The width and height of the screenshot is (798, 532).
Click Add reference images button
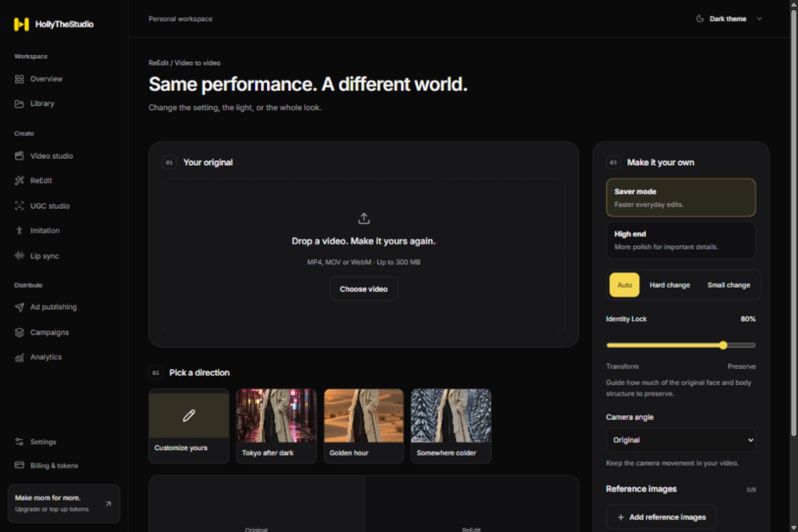point(661,517)
